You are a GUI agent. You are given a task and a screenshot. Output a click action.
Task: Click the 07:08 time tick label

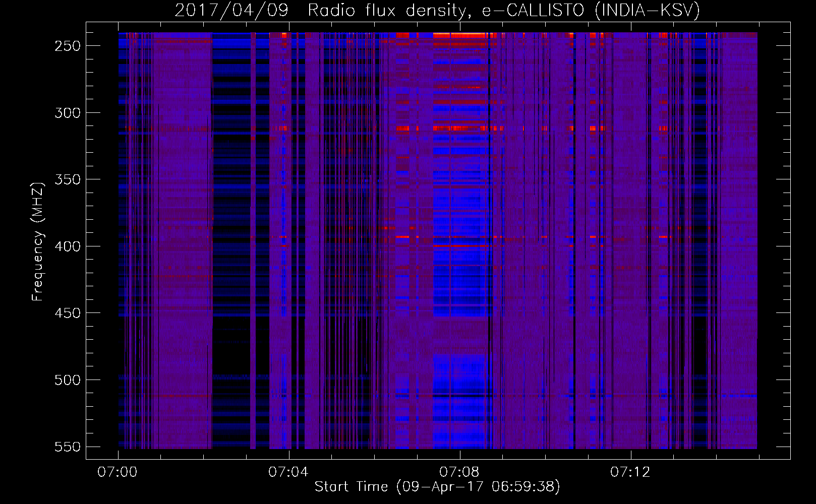(459, 472)
